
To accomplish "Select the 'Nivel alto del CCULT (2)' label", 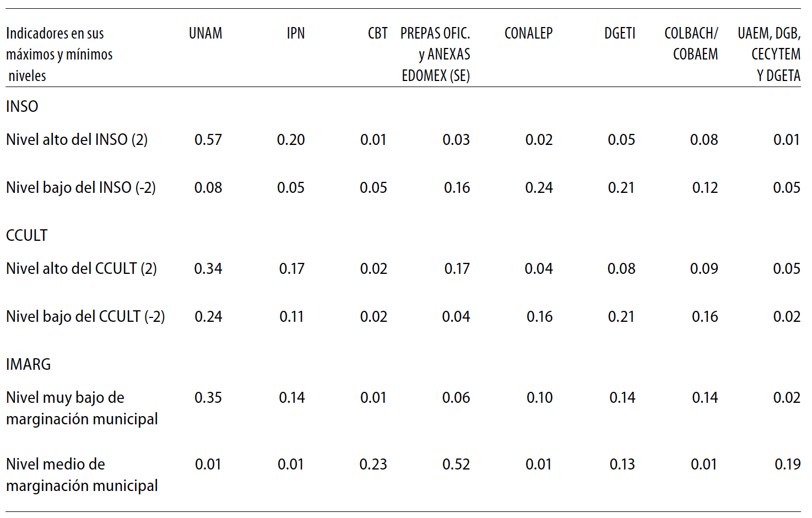I will (x=81, y=269).
